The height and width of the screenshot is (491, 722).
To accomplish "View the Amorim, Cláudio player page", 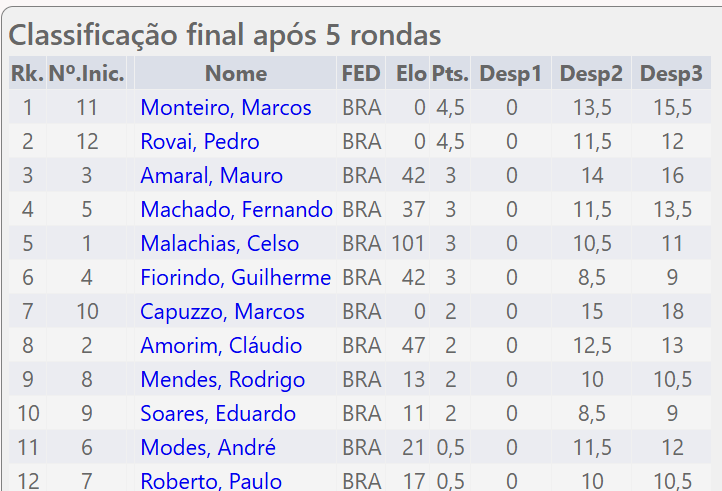I will [x=221, y=346].
